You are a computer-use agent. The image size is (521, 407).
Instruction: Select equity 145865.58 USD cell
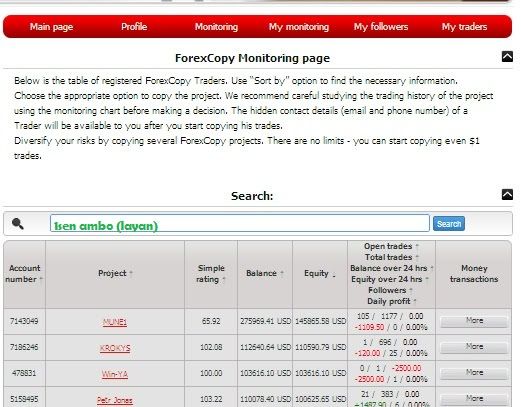(320, 321)
